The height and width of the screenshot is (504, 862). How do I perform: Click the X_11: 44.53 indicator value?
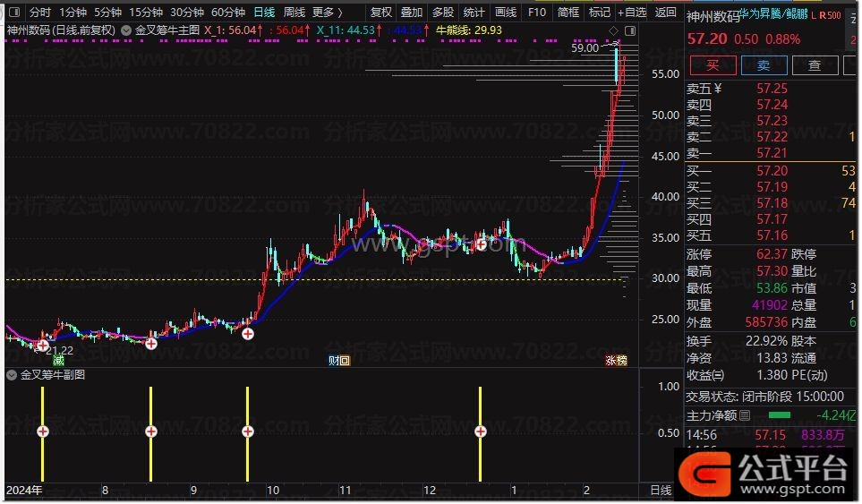(x=348, y=30)
